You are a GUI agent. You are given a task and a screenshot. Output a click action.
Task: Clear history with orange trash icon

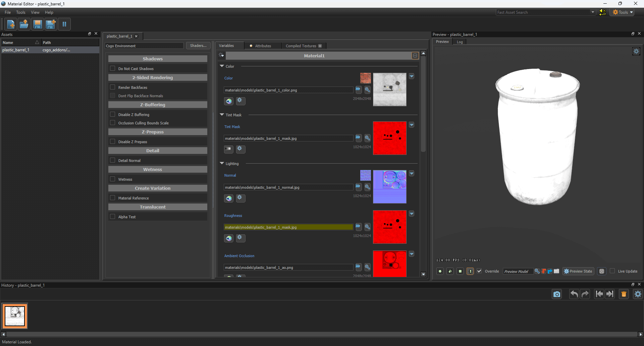pos(624,294)
